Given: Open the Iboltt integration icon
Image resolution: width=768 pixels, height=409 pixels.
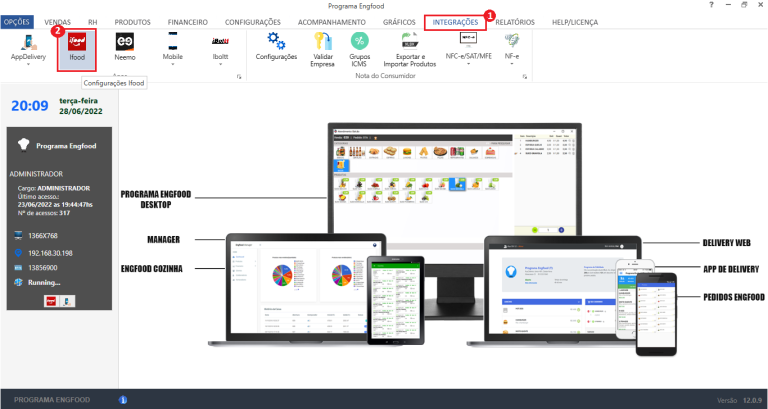Looking at the screenshot, I should pos(220,42).
